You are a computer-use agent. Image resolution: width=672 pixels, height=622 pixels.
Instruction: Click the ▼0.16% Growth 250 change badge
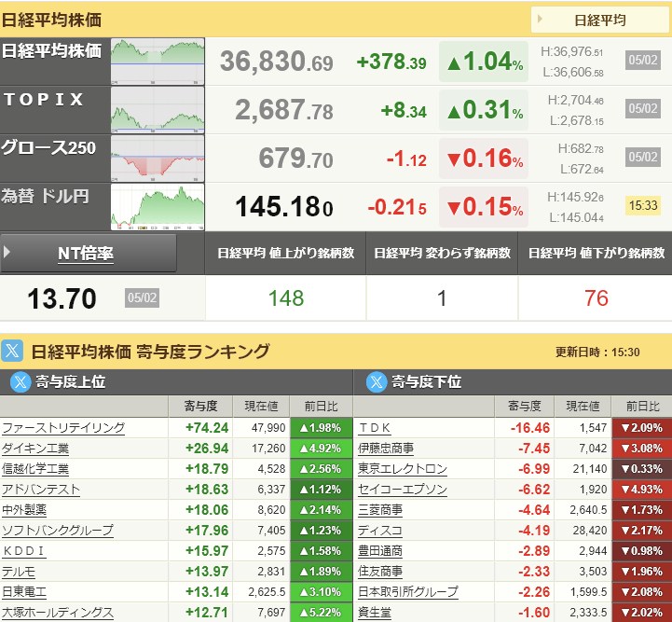click(484, 159)
